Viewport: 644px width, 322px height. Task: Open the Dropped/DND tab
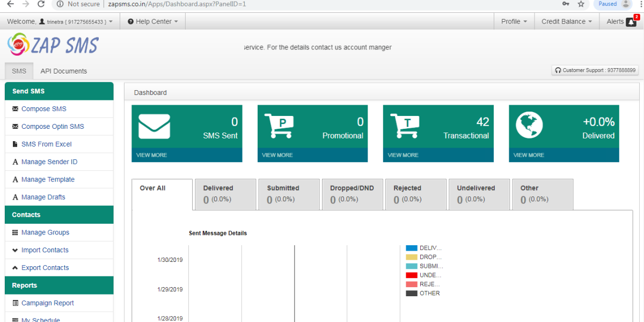coord(352,194)
